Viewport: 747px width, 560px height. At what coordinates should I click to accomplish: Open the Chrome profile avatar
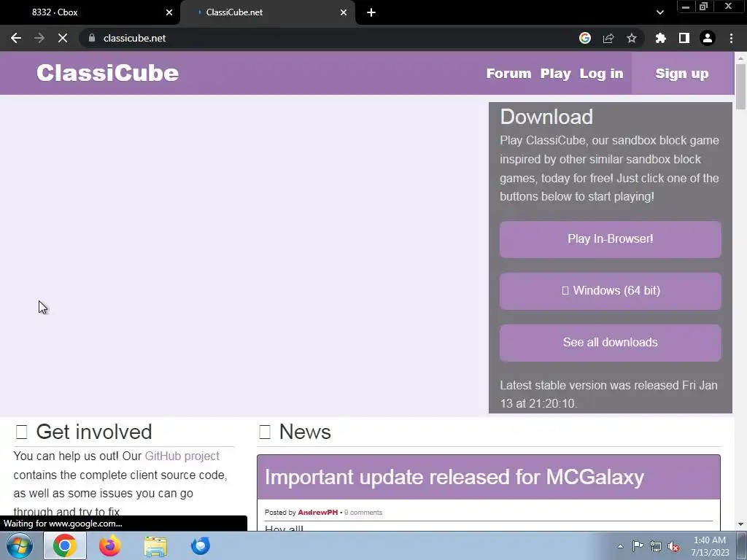click(708, 38)
